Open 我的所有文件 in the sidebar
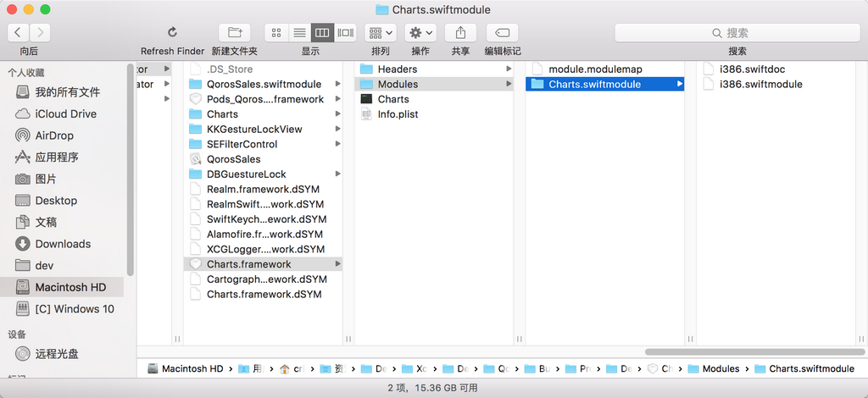 (x=66, y=91)
